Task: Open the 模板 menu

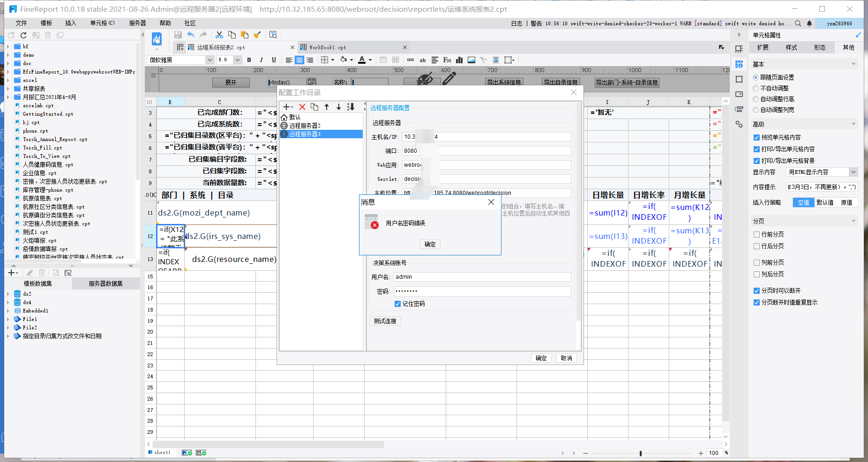Action: point(46,23)
